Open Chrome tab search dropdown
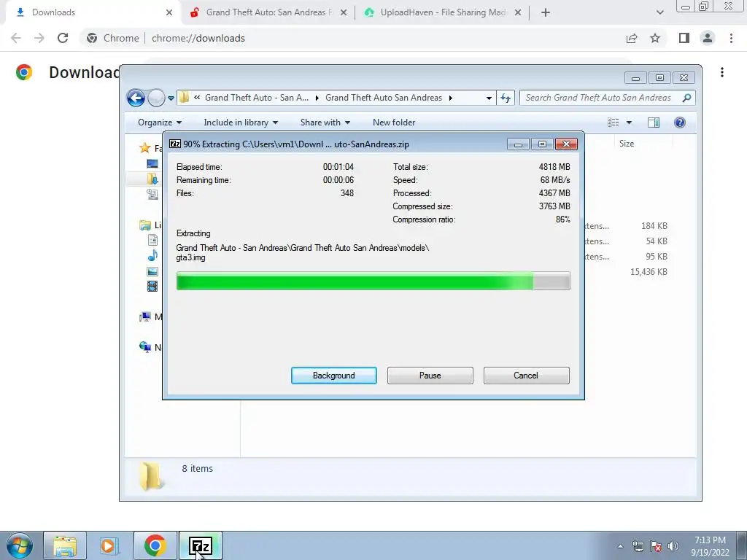Viewport: 747px width, 560px height. (659, 13)
